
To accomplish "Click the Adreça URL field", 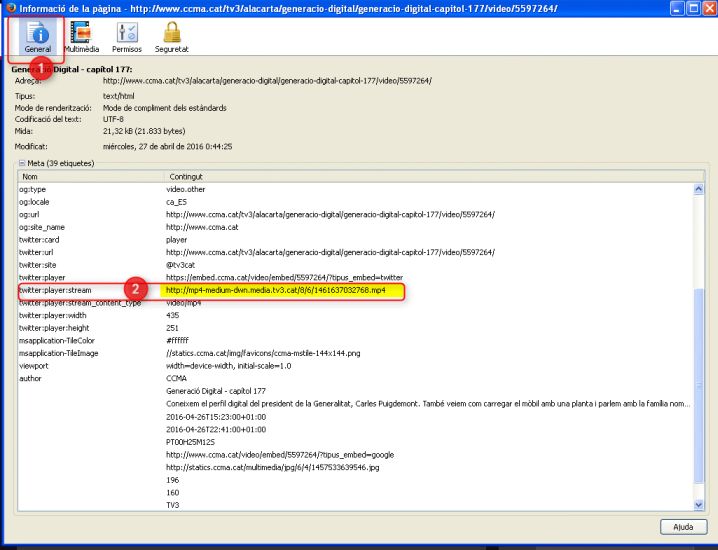I will click(270, 81).
